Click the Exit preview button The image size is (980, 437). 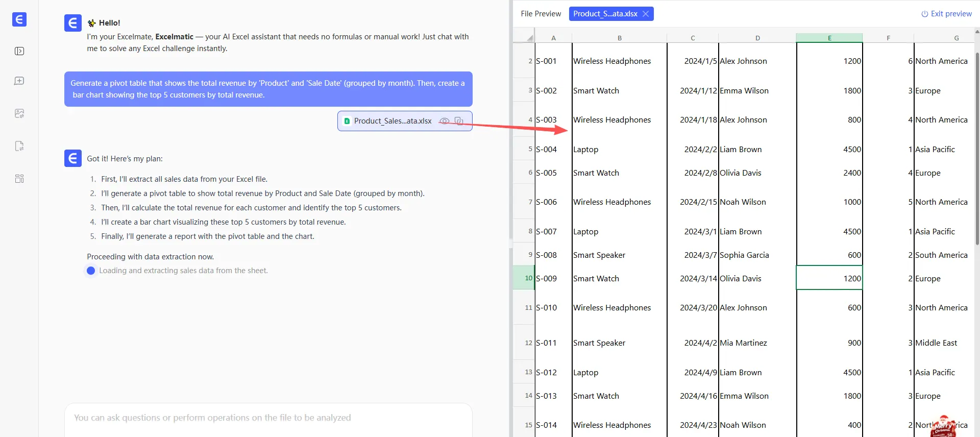tap(946, 14)
